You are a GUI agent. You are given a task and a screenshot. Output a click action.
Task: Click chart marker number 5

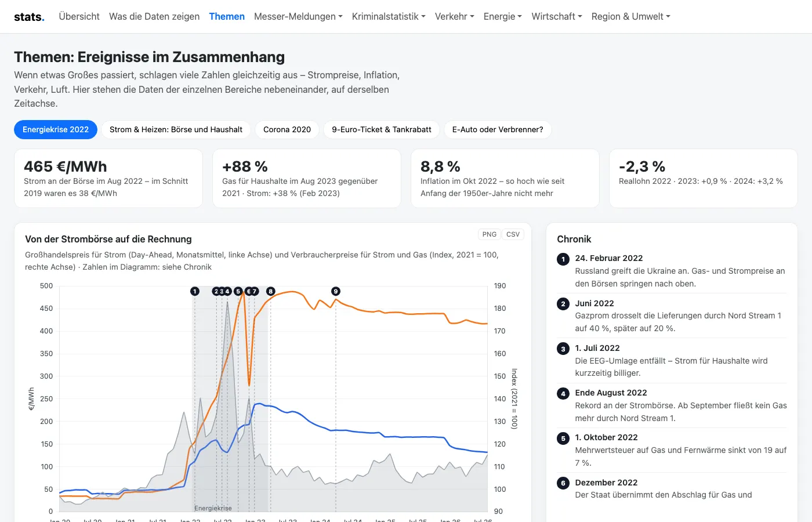tap(238, 291)
